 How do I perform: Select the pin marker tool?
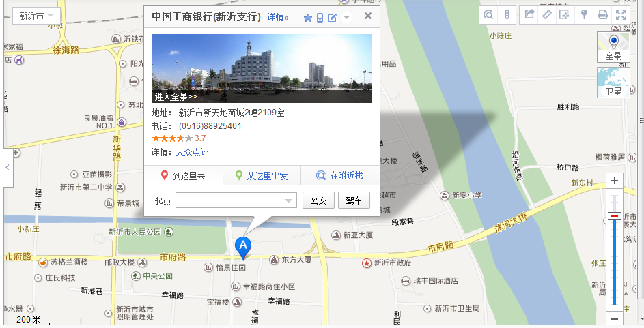click(x=584, y=15)
